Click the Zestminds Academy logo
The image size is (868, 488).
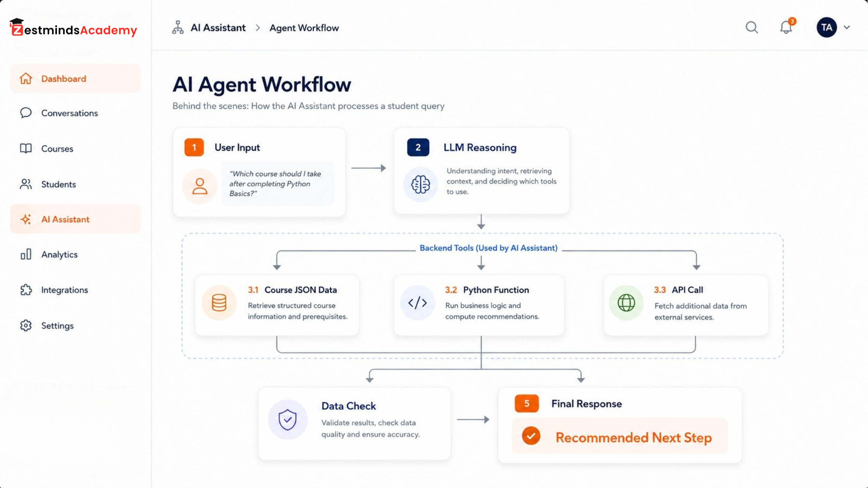(73, 28)
